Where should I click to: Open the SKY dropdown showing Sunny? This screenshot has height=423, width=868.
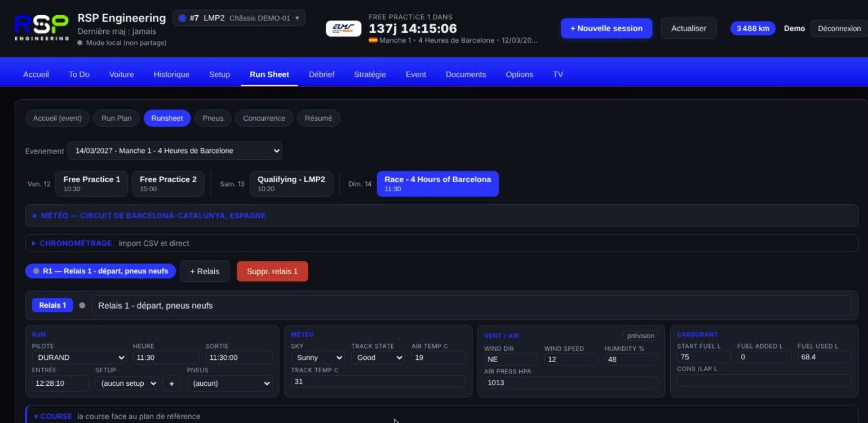[317, 358]
